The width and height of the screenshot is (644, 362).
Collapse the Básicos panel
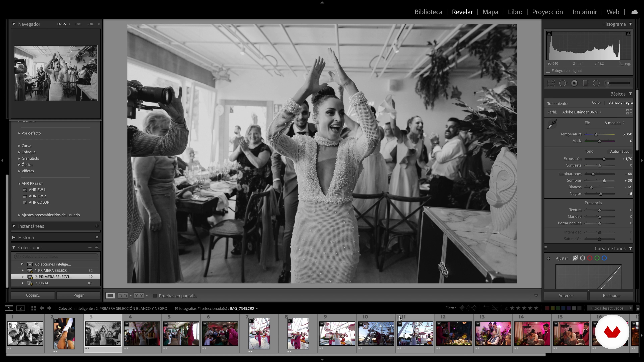[x=631, y=94]
